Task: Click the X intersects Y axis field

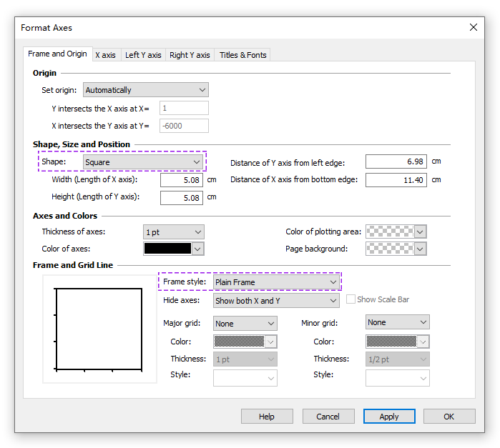Action: coord(184,126)
